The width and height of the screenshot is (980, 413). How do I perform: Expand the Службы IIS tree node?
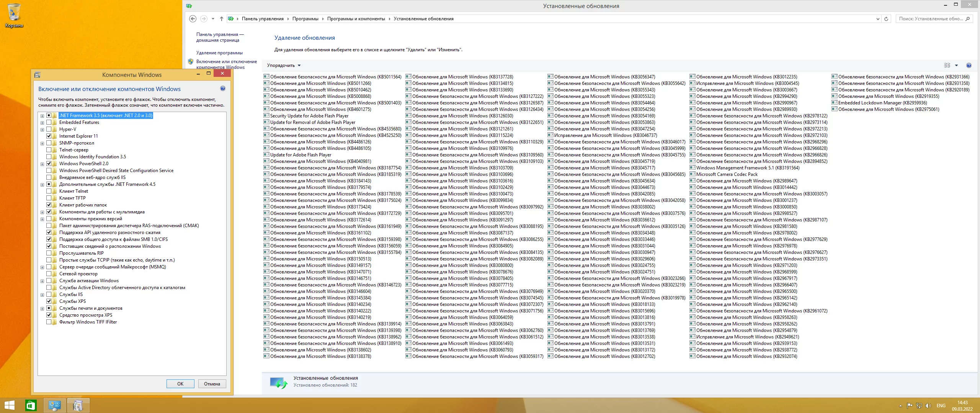point(42,294)
